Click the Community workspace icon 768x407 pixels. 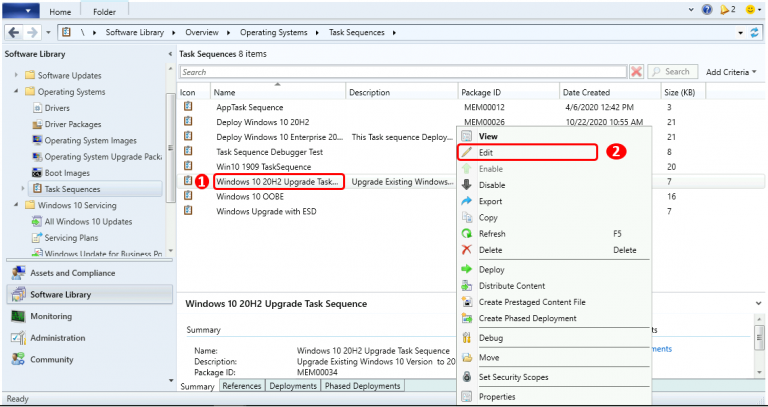click(18, 359)
